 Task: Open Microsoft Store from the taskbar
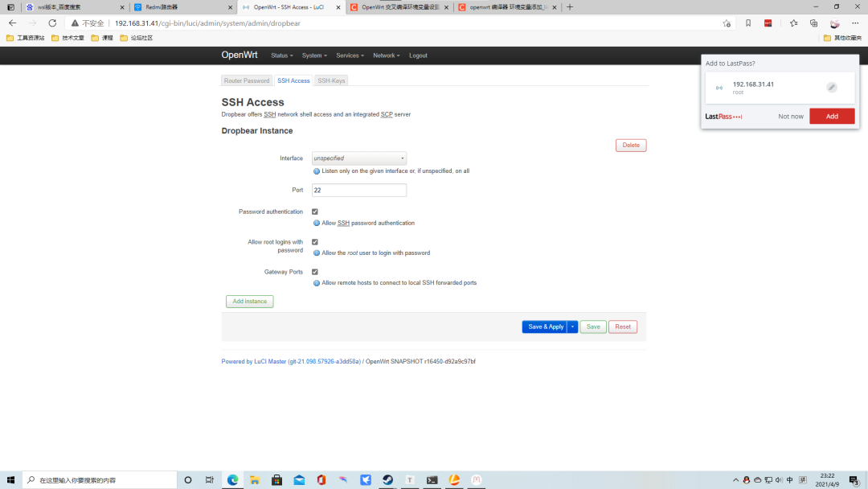point(276,479)
